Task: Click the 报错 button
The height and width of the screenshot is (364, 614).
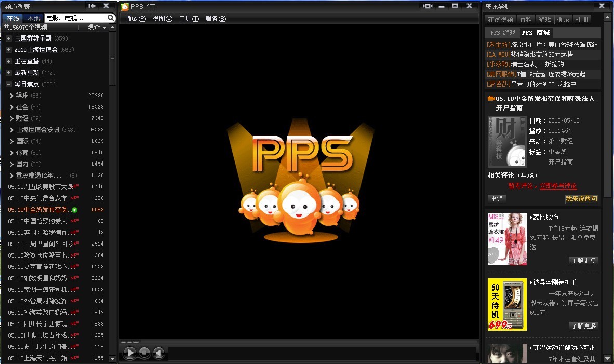Action: click(x=497, y=199)
